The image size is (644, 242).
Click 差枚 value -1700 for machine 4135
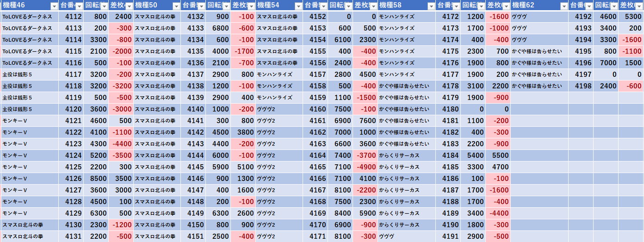[x=243, y=51]
